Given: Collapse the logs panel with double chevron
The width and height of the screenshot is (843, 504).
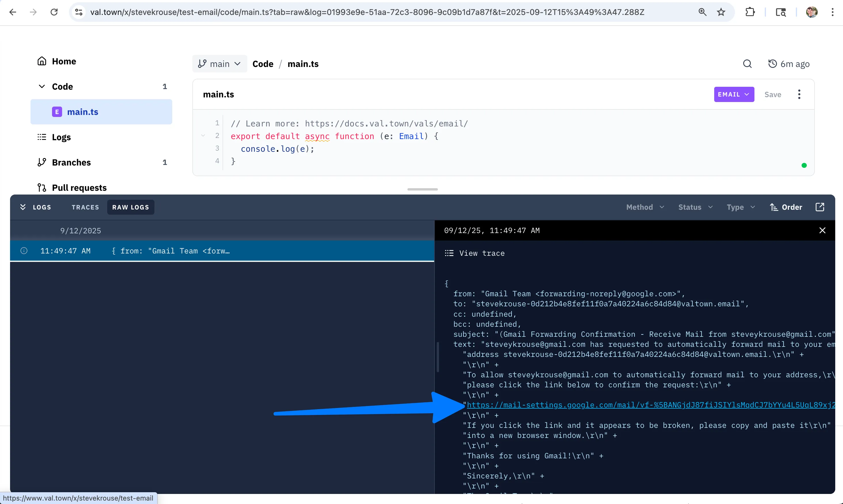Looking at the screenshot, I should point(23,207).
